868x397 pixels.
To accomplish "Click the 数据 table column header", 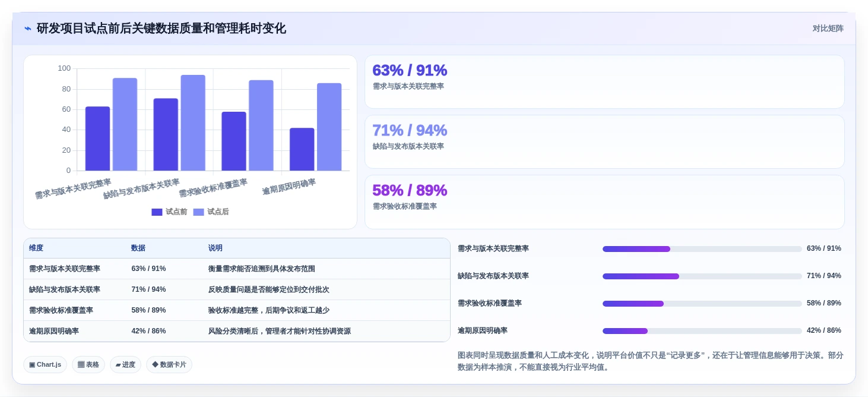I will coord(138,248).
